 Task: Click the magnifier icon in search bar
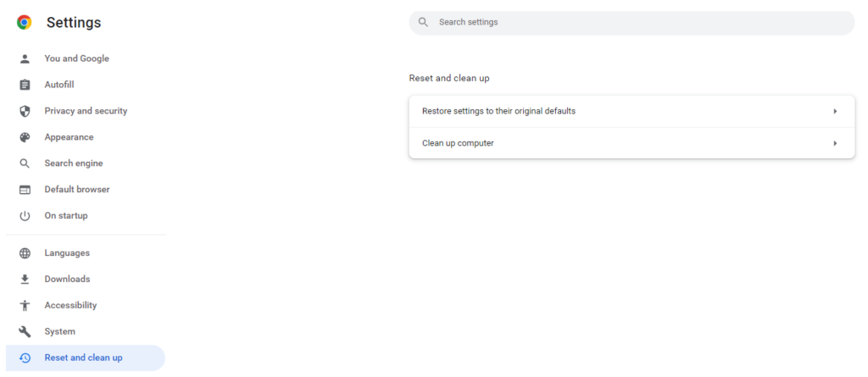[x=424, y=22]
